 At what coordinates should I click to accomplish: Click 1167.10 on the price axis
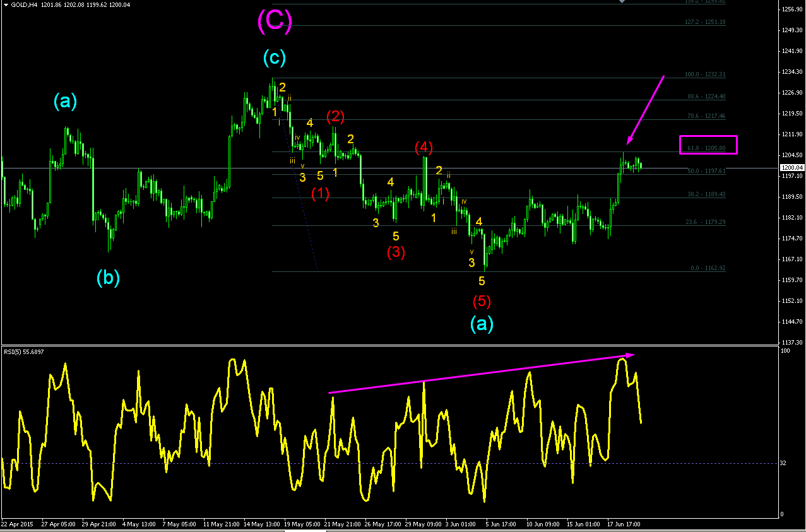coord(791,259)
